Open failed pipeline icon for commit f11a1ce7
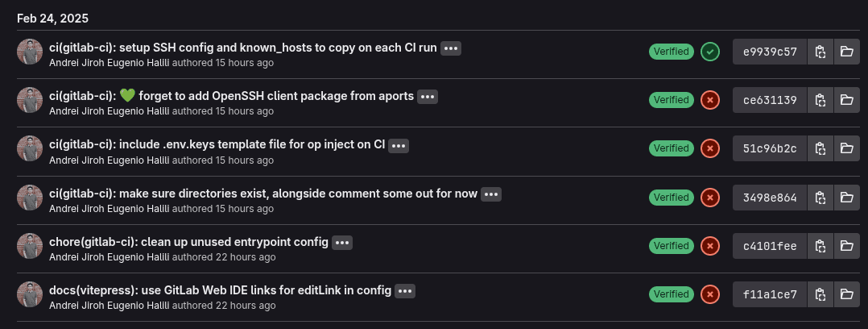 point(709,294)
